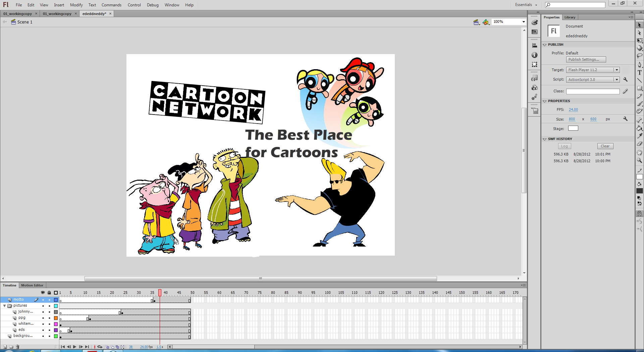Open the Info panel icon

(534, 55)
